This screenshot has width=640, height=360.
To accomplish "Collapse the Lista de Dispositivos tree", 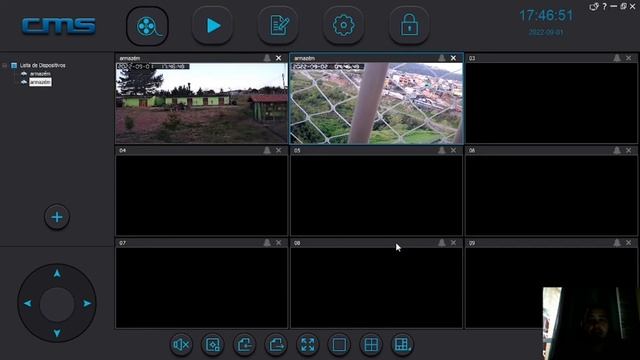I will (5, 65).
